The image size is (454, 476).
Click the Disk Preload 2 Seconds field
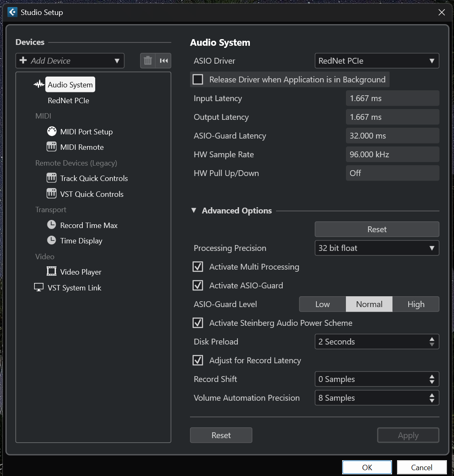pos(377,342)
